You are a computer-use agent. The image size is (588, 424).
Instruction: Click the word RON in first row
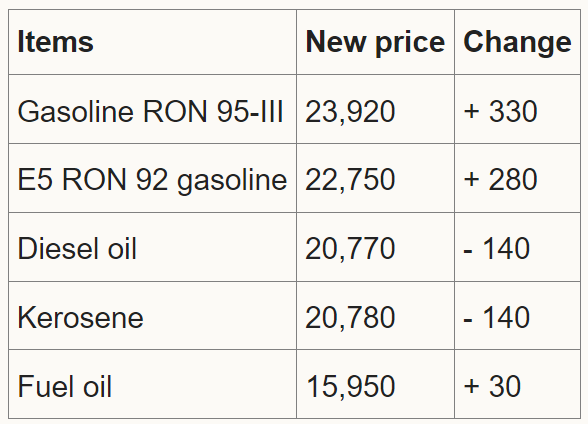[x=176, y=111]
